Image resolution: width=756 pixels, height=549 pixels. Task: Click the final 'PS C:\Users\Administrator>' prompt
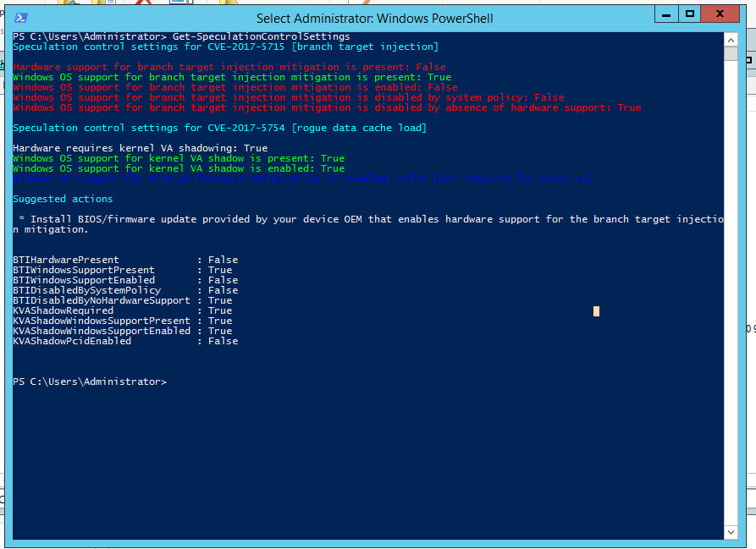pos(90,382)
